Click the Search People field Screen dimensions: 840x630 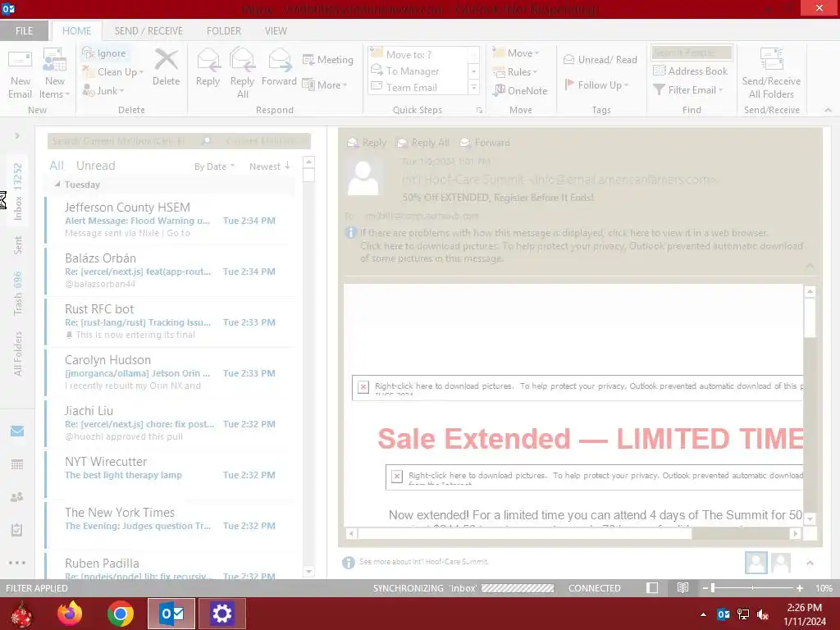(x=692, y=52)
